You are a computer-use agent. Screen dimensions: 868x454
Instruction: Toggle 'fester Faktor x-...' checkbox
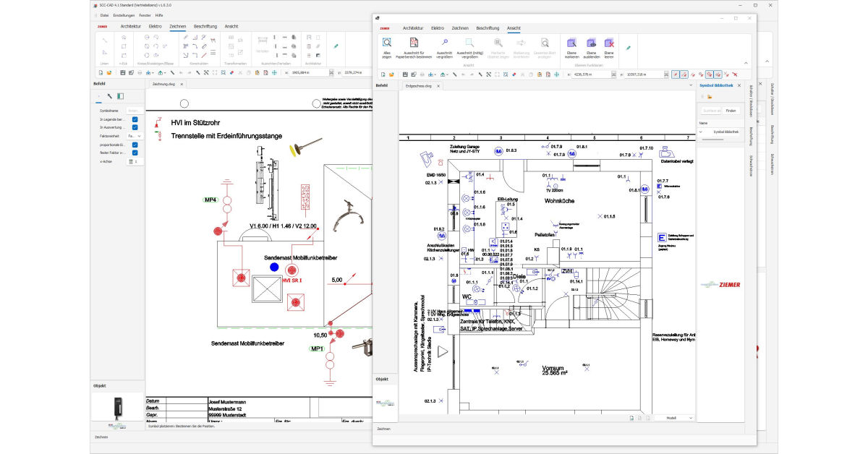(135, 153)
